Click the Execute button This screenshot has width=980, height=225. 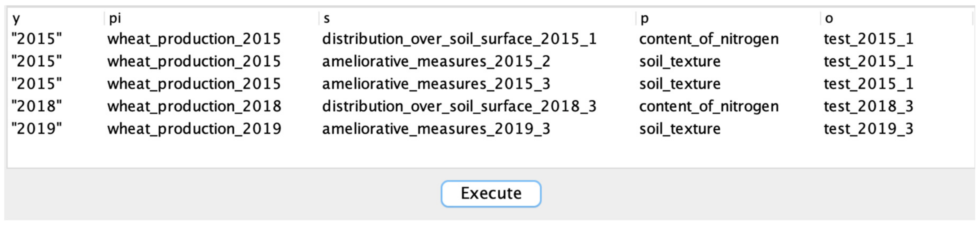(x=491, y=193)
